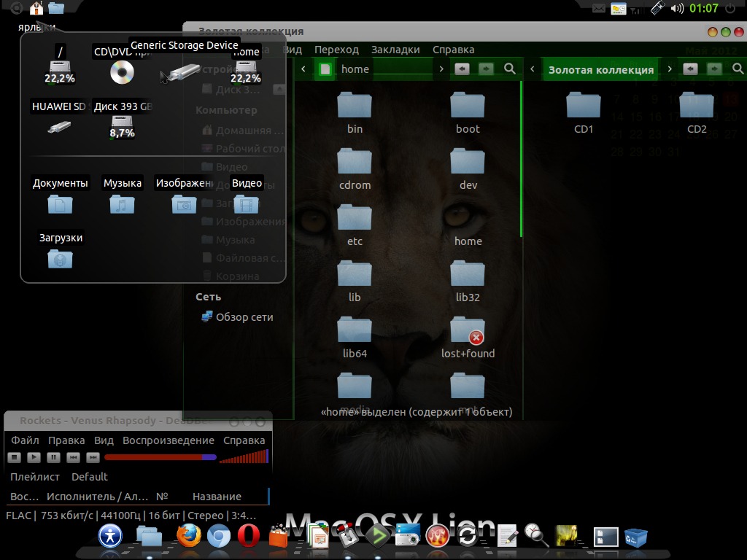Click the play button in music player

[x=34, y=458]
